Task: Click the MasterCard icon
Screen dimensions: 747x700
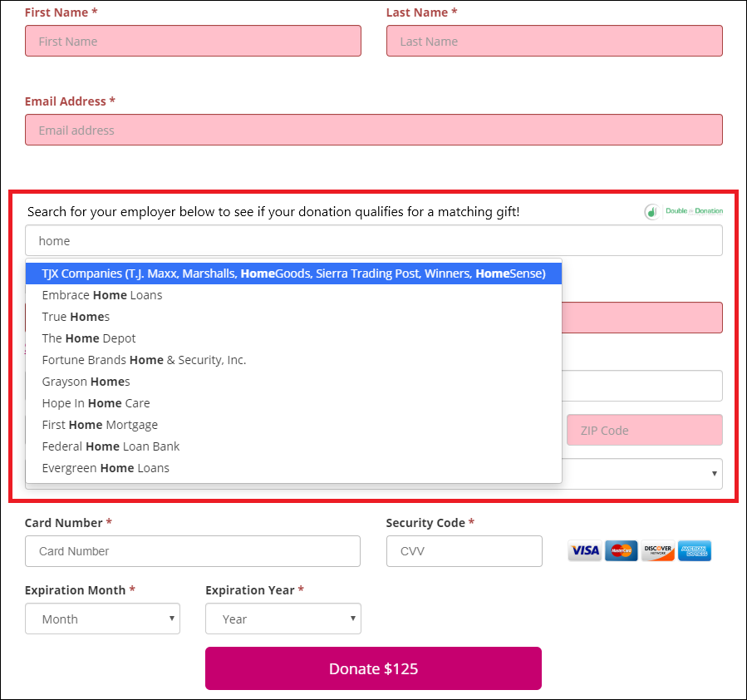Action: [622, 551]
